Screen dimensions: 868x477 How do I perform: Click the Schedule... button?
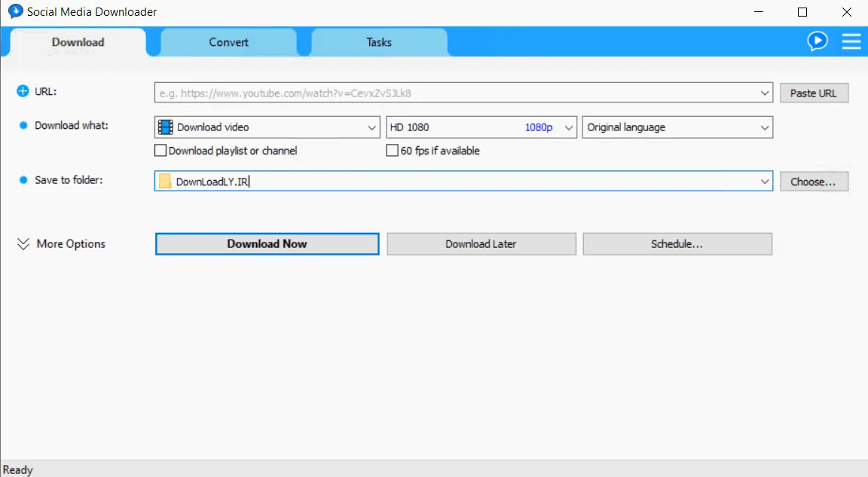coord(677,244)
